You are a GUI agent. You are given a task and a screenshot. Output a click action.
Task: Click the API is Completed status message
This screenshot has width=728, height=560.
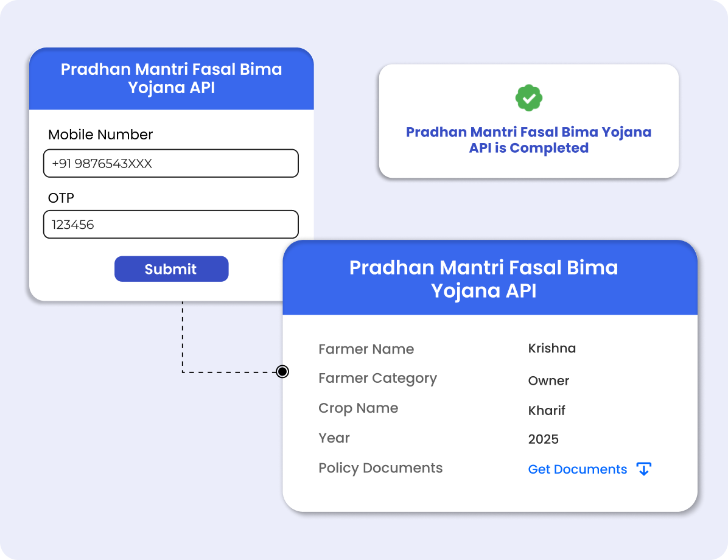pos(528,140)
